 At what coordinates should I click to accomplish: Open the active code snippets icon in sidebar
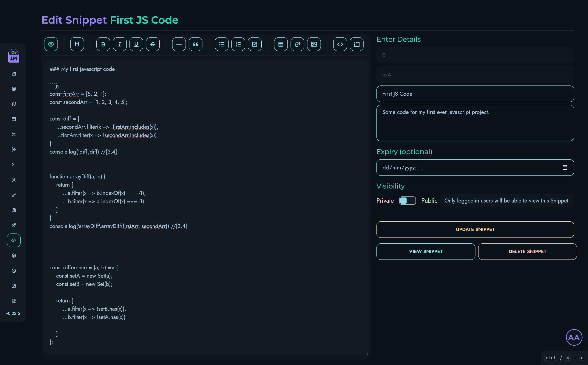click(14, 241)
